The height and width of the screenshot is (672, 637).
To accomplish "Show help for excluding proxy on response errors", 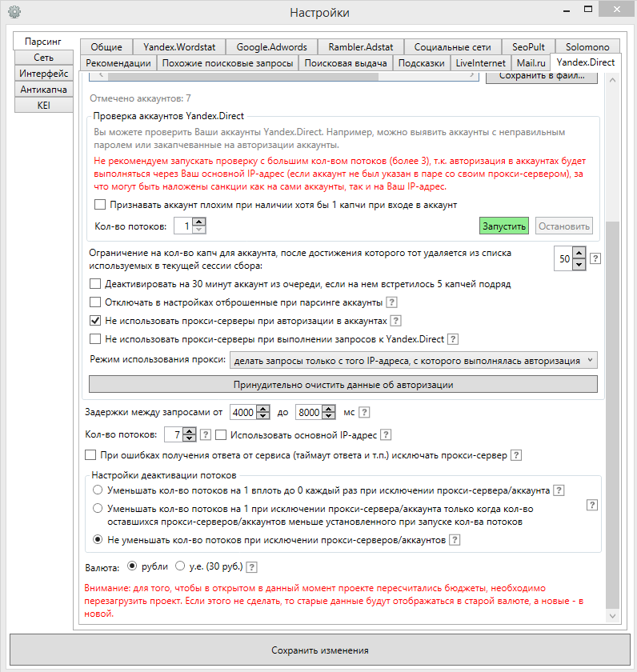I will click(516, 455).
